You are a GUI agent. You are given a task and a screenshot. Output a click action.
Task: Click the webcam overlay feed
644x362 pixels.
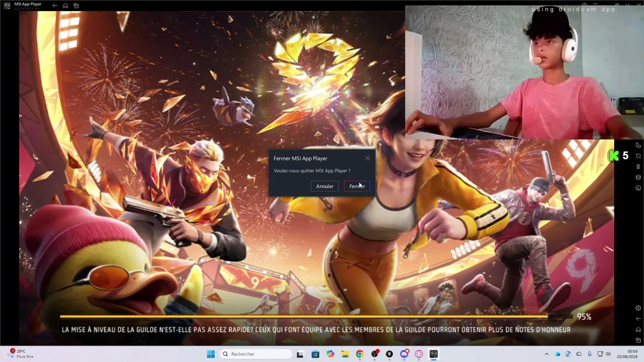pyautogui.click(x=524, y=72)
